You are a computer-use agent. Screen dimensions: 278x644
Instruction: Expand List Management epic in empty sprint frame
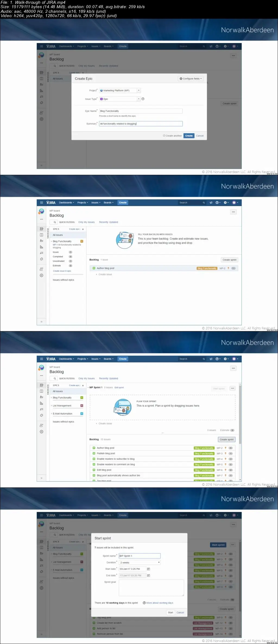click(x=51, y=406)
